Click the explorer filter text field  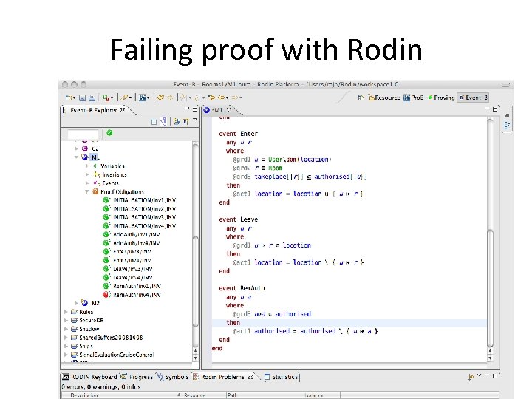coord(83,134)
